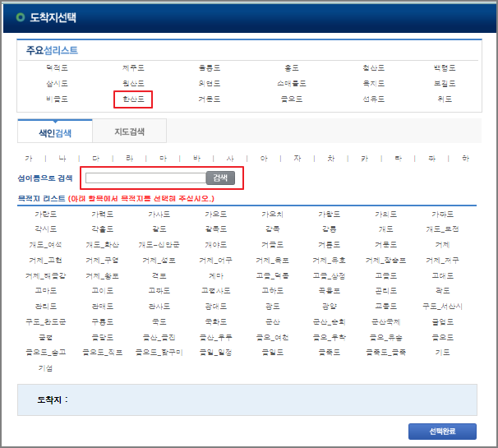498x448 pixels.
Task: Select 덕적도 in main island list
Action: pos(57,68)
